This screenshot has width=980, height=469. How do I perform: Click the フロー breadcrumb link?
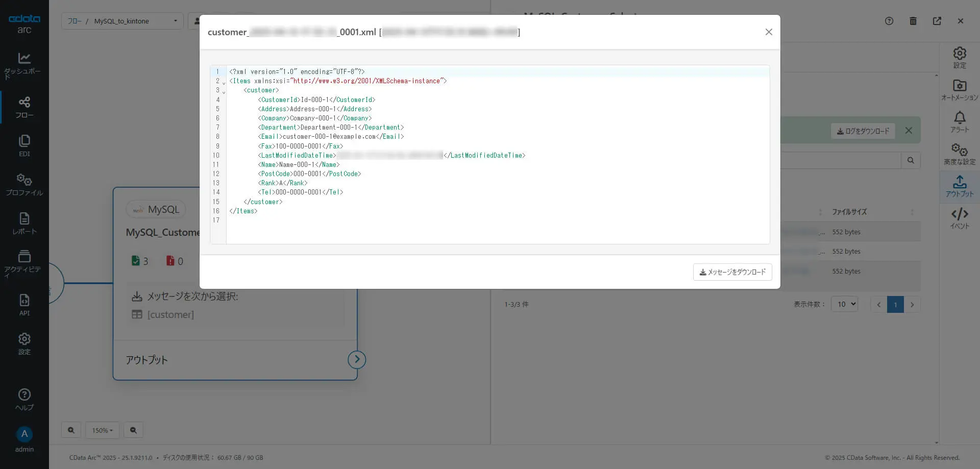74,21
